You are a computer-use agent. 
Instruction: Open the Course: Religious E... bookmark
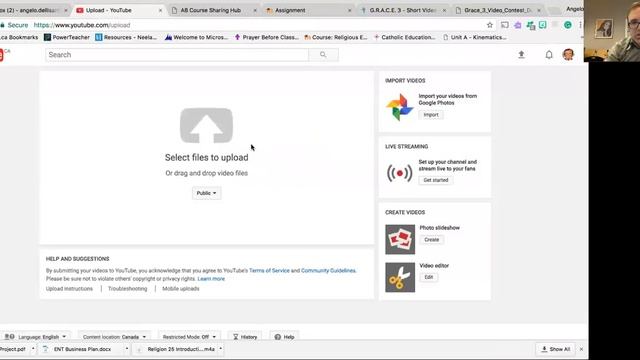pos(336,37)
